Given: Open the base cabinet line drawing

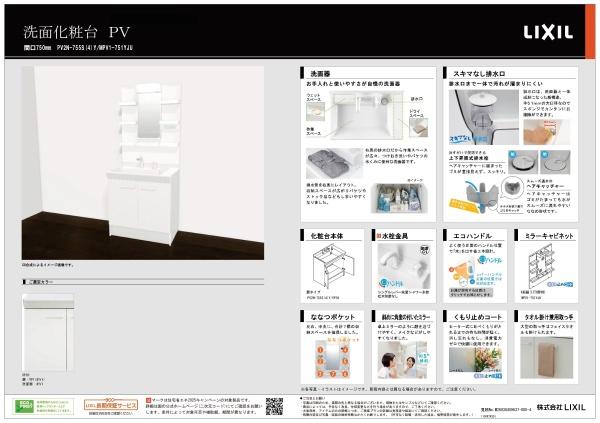Looking at the screenshot, I should pos(333,266).
